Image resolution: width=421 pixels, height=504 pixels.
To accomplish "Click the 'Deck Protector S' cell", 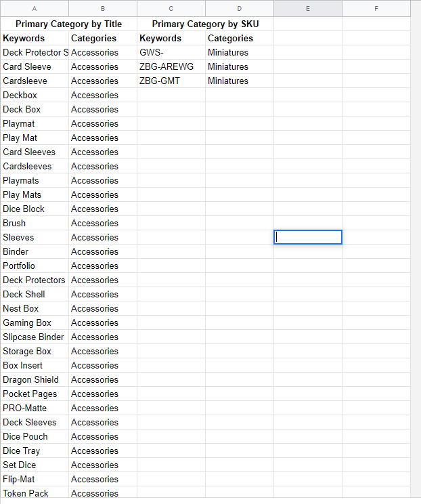I will (x=35, y=52).
